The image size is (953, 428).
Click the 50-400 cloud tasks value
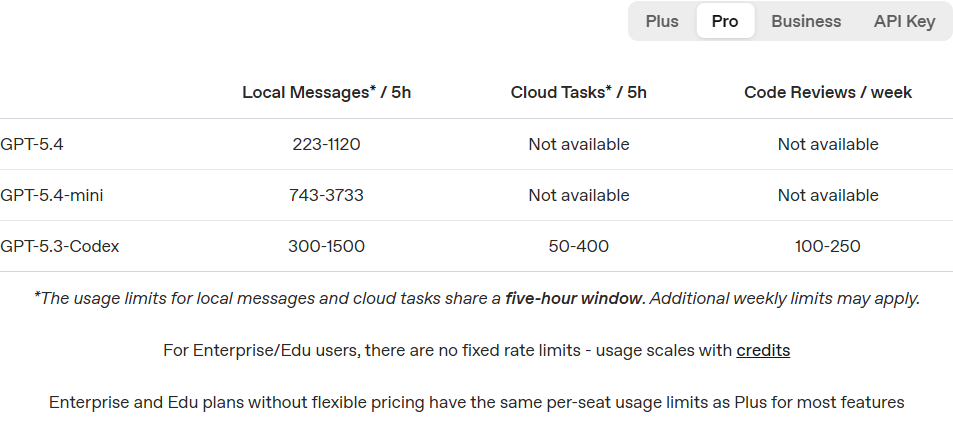(x=579, y=246)
